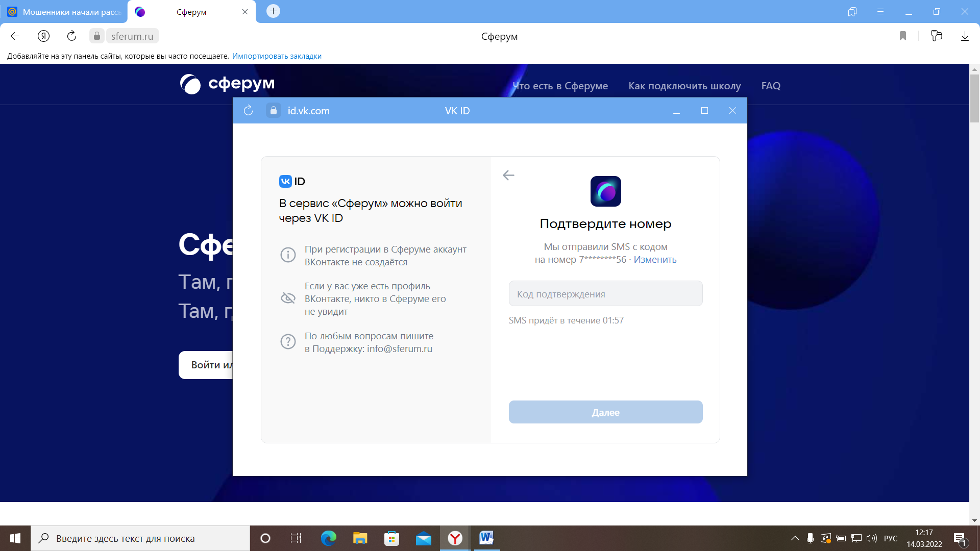
Task: Switch to Yandex Browser on taskbar
Action: [x=455, y=538]
